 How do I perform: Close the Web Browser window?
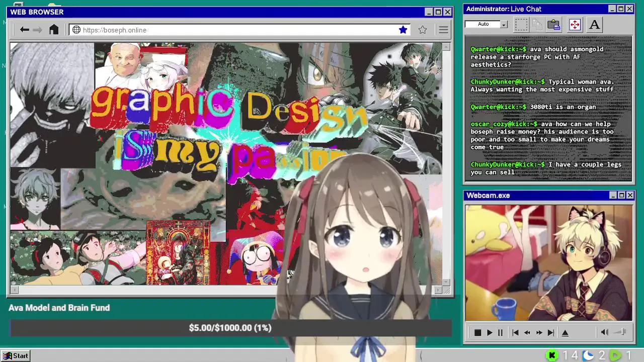click(447, 12)
